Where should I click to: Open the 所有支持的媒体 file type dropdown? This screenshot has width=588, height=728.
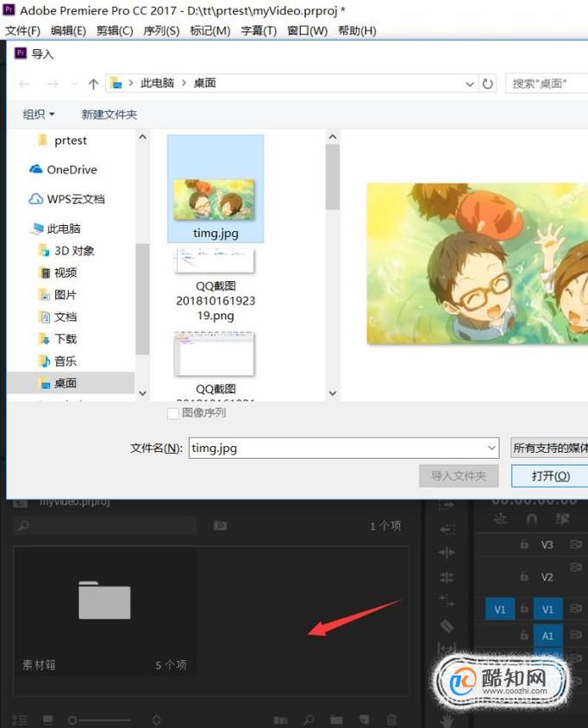click(549, 448)
